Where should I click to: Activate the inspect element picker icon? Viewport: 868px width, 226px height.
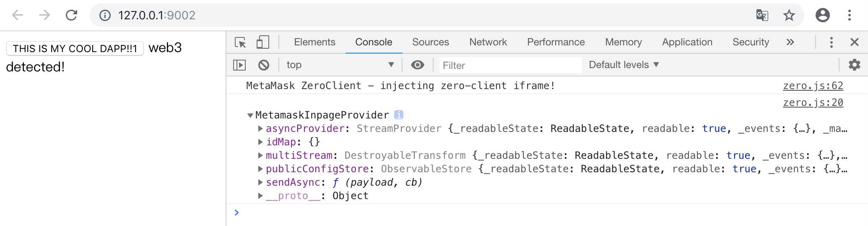point(241,42)
